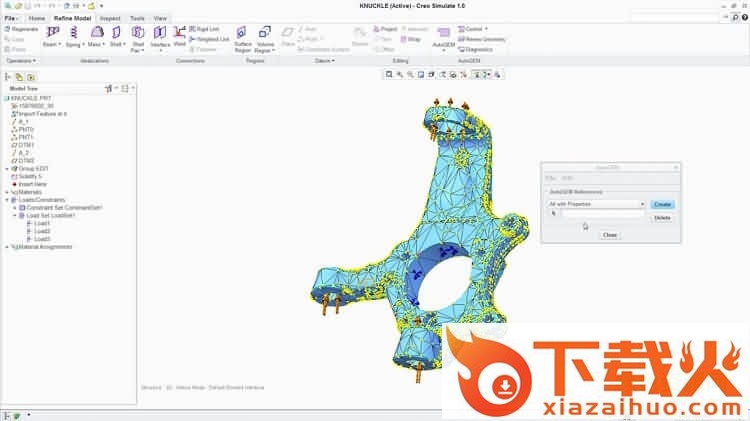Switch to the Tools tab
Image resolution: width=750 pixels, height=421 pixels.
click(x=137, y=18)
